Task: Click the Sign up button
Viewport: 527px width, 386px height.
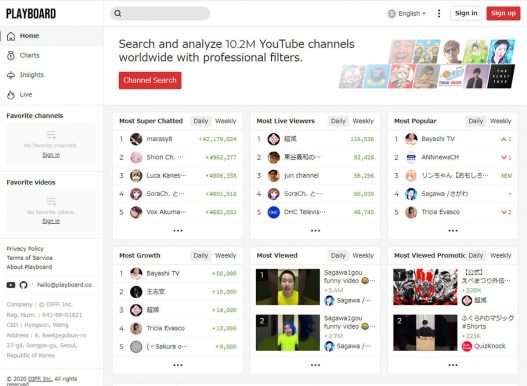Action: [x=503, y=13]
